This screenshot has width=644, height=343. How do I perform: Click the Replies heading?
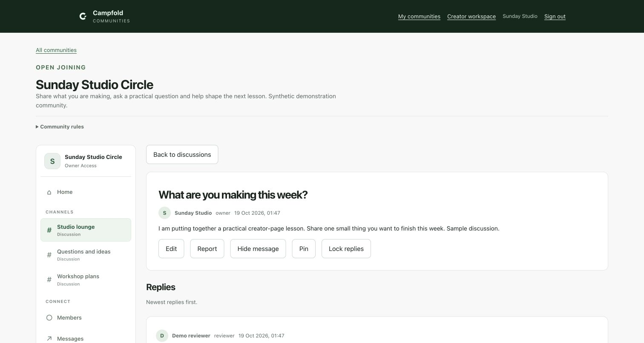pos(161,287)
